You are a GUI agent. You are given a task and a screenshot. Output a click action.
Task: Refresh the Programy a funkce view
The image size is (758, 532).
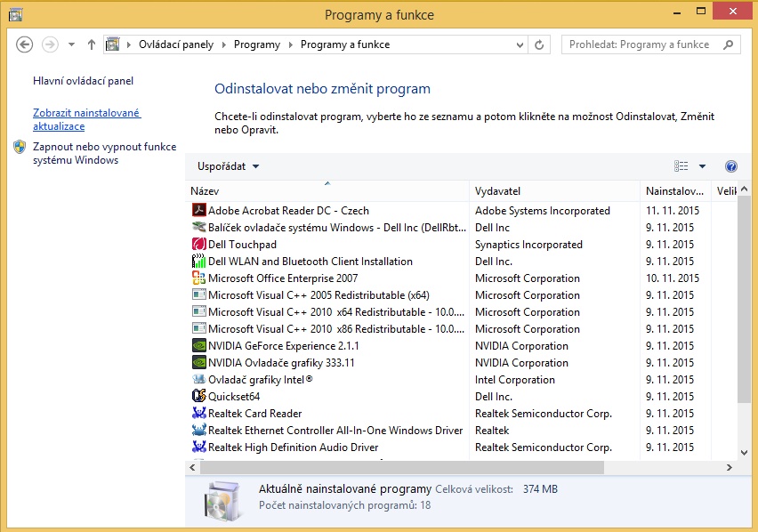[x=541, y=44]
